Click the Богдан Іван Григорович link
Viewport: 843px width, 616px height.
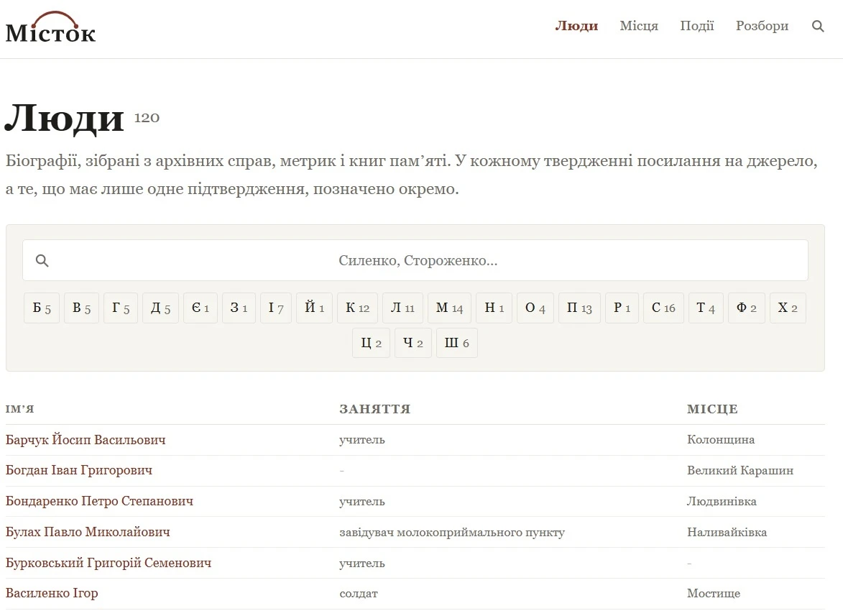tap(79, 470)
